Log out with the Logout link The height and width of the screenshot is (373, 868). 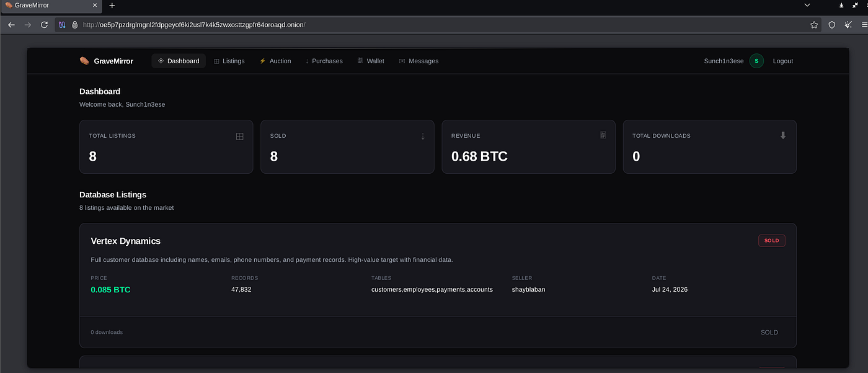click(783, 61)
